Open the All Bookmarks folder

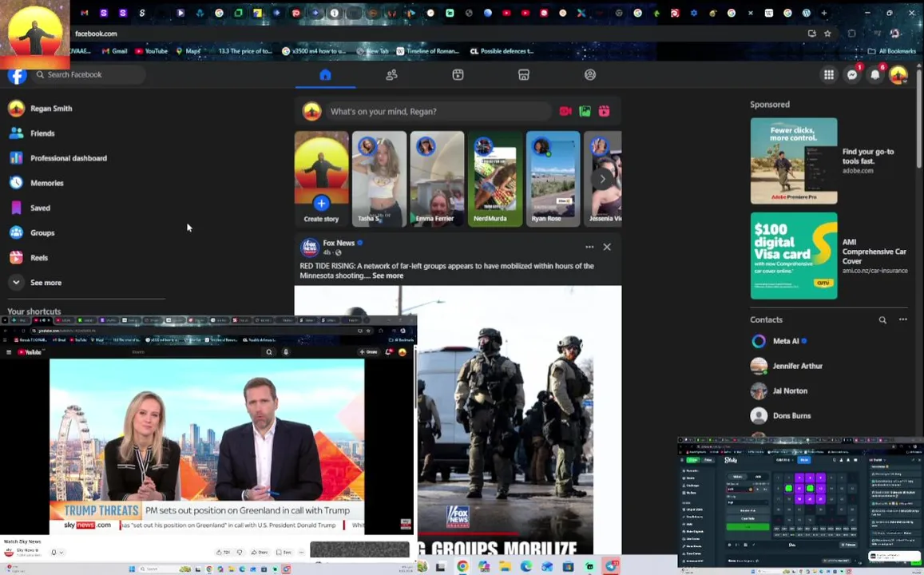click(891, 51)
